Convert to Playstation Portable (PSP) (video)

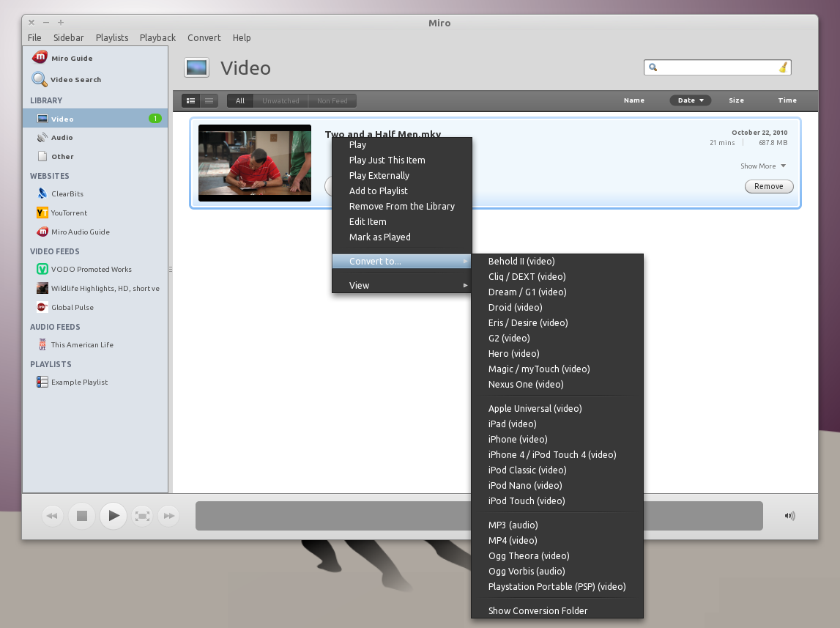[557, 587]
